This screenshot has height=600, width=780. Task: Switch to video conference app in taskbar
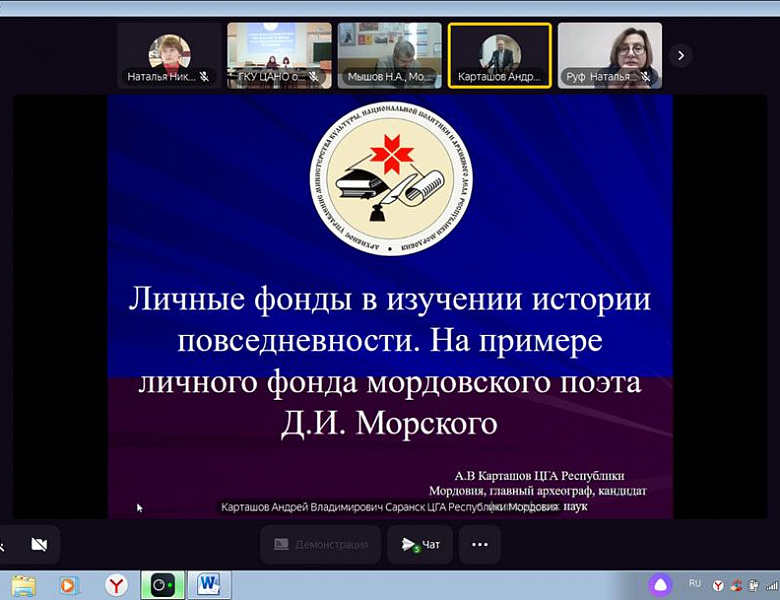(162, 585)
